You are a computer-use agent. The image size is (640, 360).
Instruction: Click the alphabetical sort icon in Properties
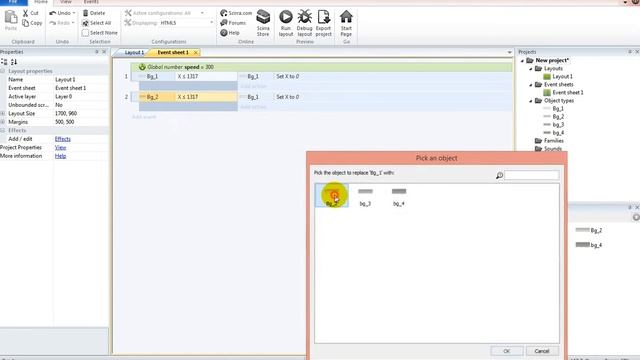point(14,62)
